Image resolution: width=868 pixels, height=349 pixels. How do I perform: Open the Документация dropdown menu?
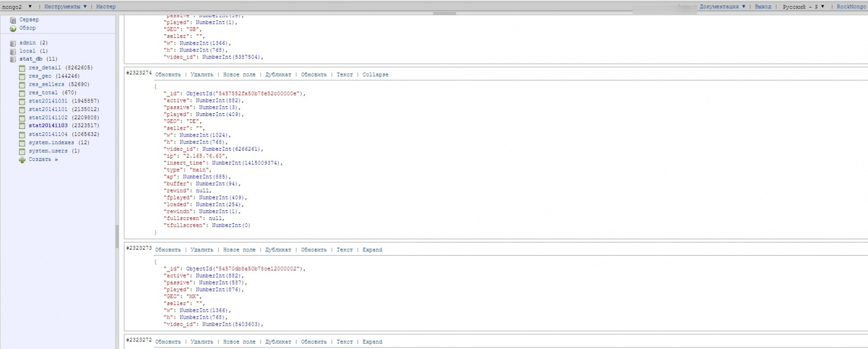pos(722,7)
